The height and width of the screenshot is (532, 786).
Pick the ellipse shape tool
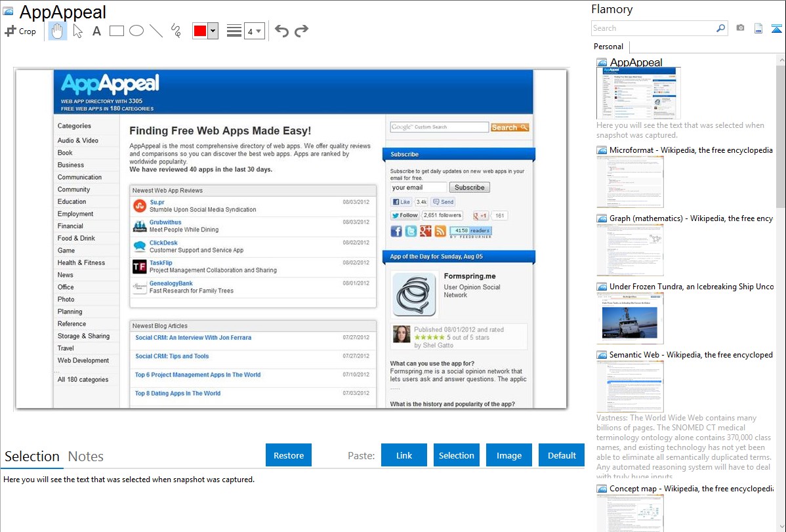(136, 31)
